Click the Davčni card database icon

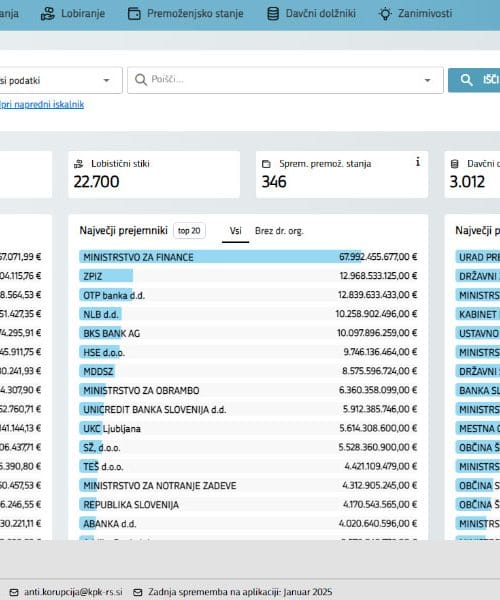454,164
